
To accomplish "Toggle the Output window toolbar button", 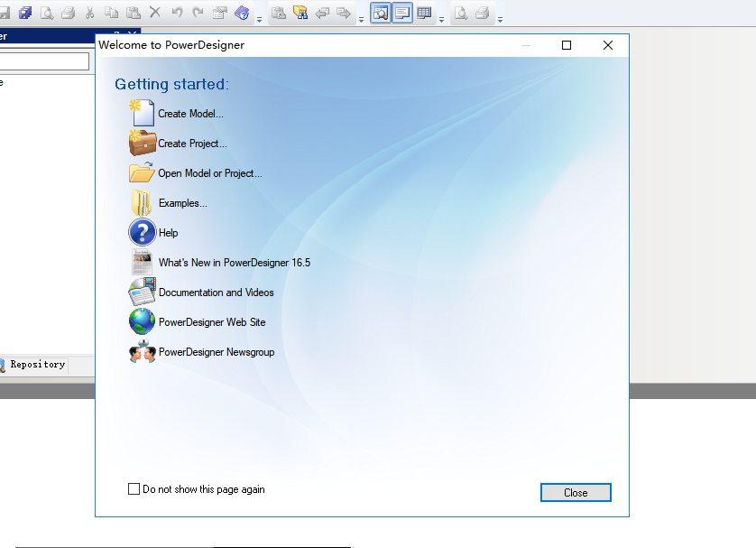I will tap(402, 13).
